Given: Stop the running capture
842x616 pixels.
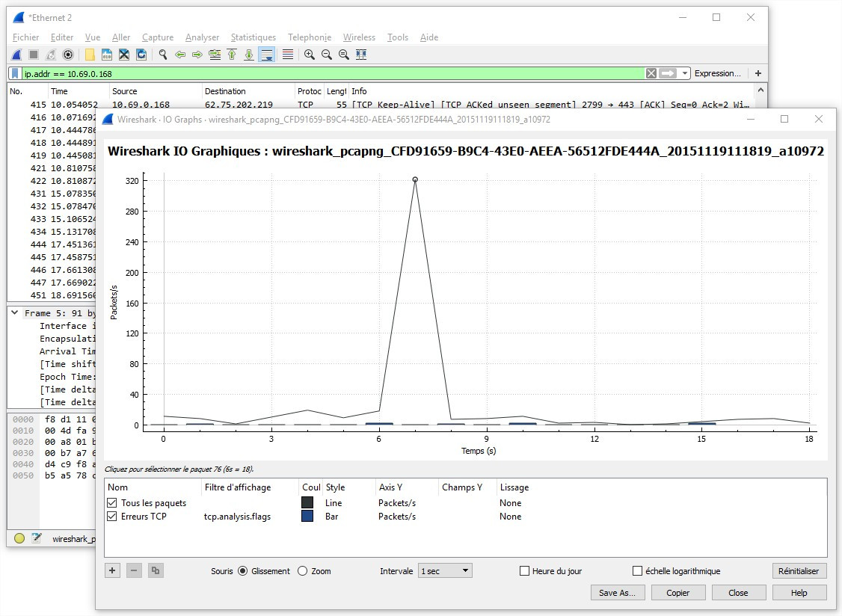Looking at the screenshot, I should point(34,54).
